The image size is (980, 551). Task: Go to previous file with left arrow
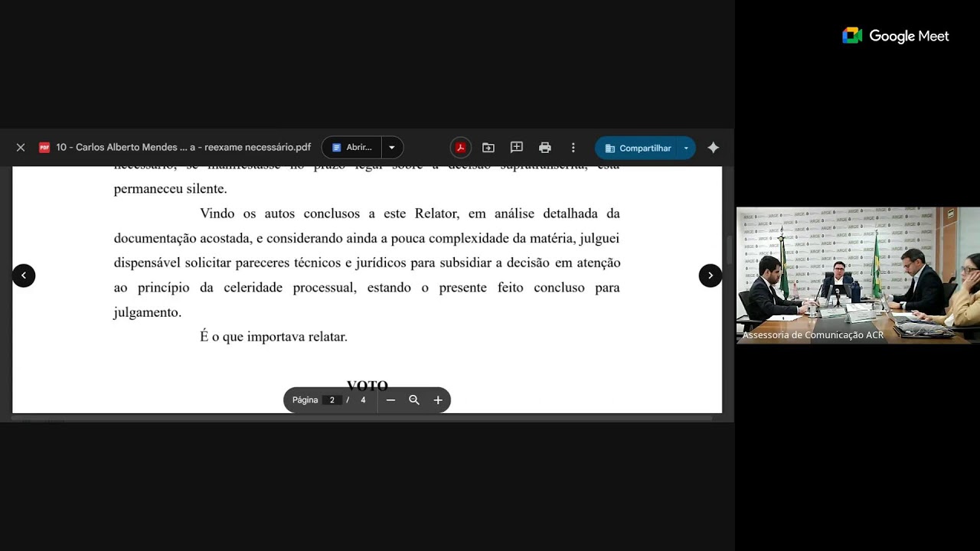(x=24, y=275)
